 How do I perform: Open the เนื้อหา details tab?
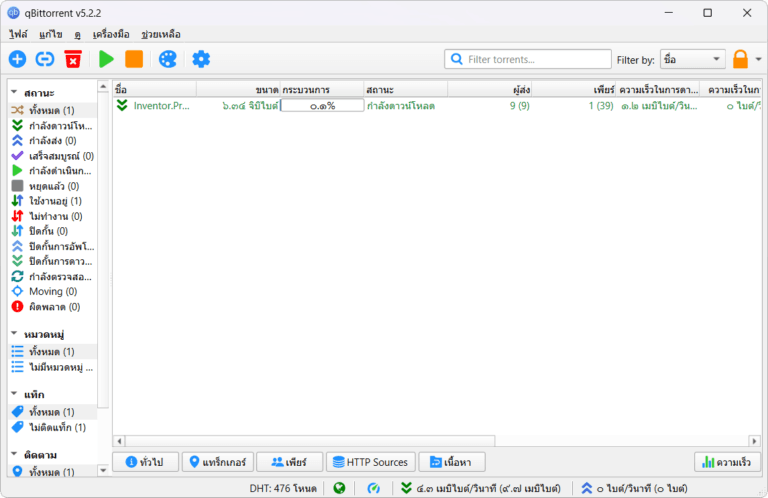[x=452, y=462]
